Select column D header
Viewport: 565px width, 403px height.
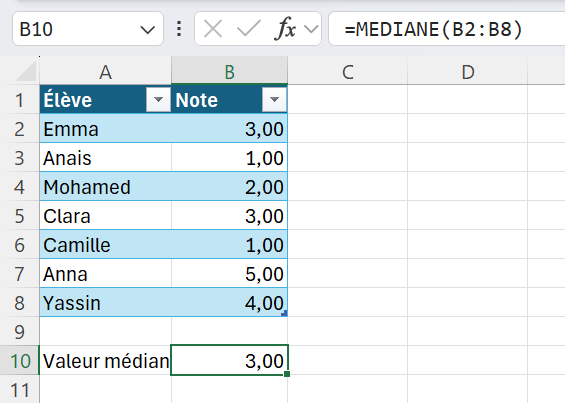coord(468,71)
